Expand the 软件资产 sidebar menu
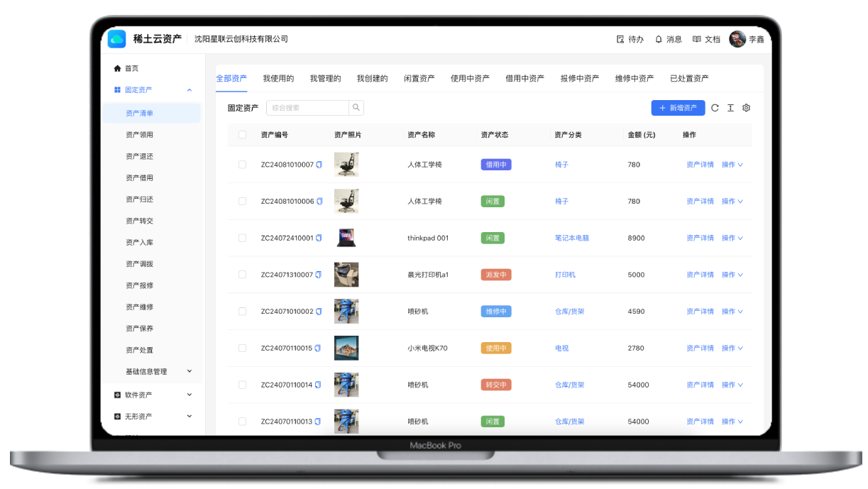The width and height of the screenshot is (868, 489). 189,395
